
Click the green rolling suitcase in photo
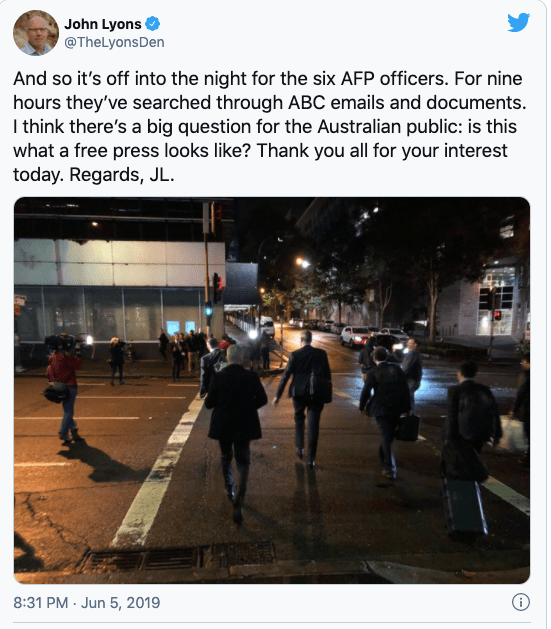[x=465, y=505]
